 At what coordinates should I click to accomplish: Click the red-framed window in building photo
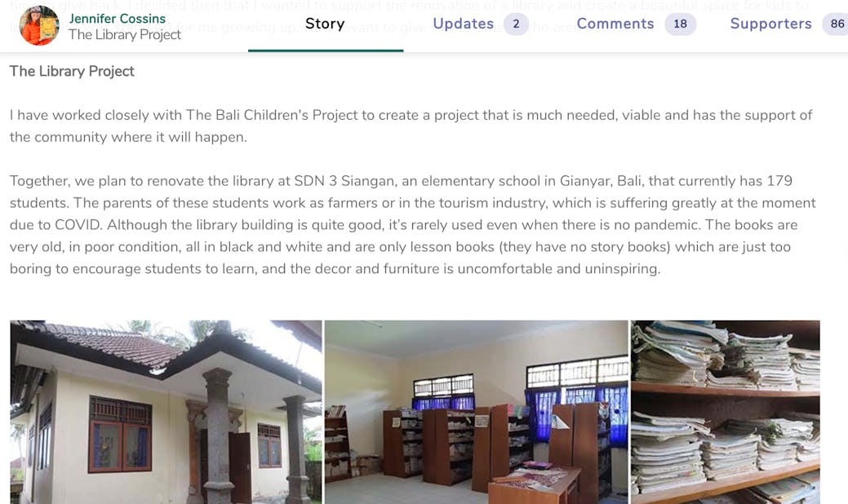coord(120,435)
